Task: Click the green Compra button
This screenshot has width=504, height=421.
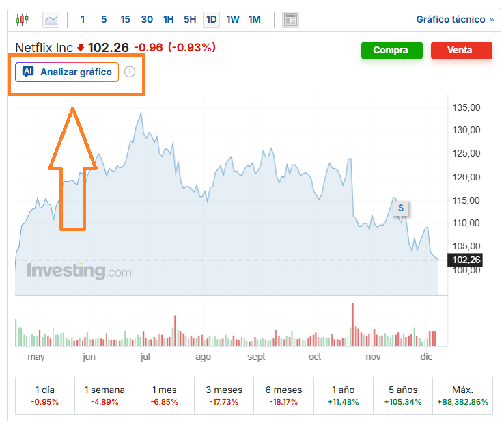Action: tap(391, 50)
